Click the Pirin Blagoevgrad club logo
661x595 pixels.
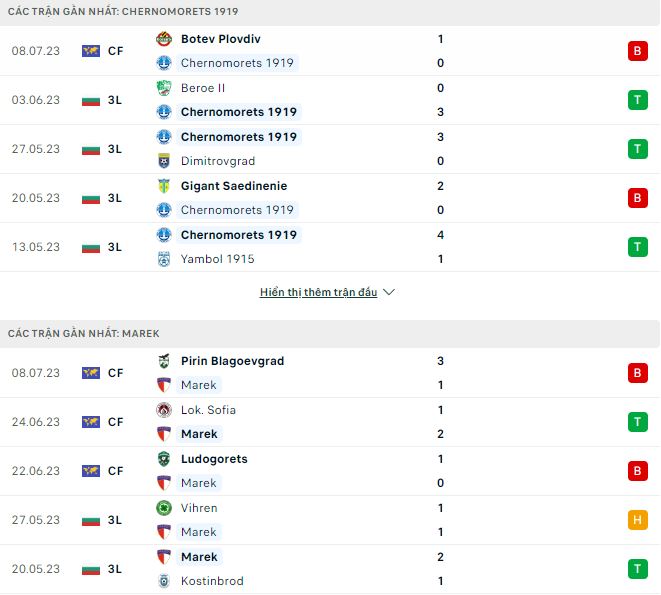(164, 361)
